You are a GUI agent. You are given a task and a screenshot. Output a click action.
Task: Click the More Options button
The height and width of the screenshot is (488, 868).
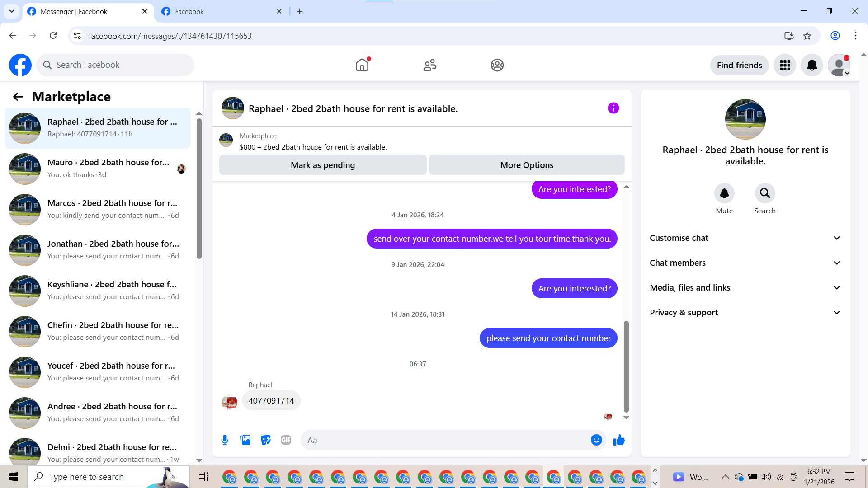pos(527,165)
